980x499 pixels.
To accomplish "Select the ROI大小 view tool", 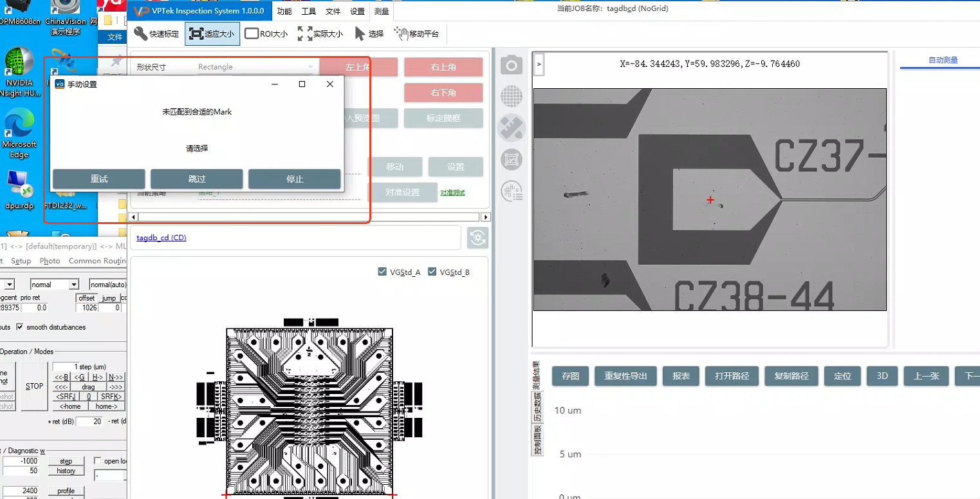I will pos(266,34).
